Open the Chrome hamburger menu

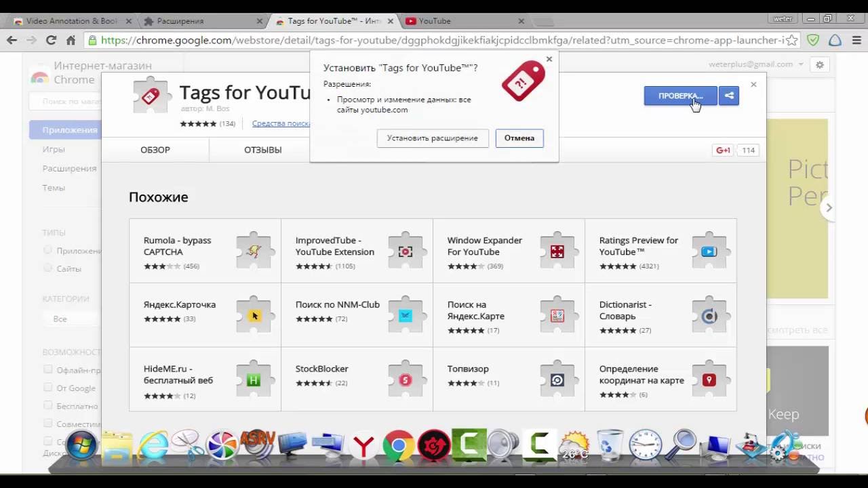tap(856, 41)
